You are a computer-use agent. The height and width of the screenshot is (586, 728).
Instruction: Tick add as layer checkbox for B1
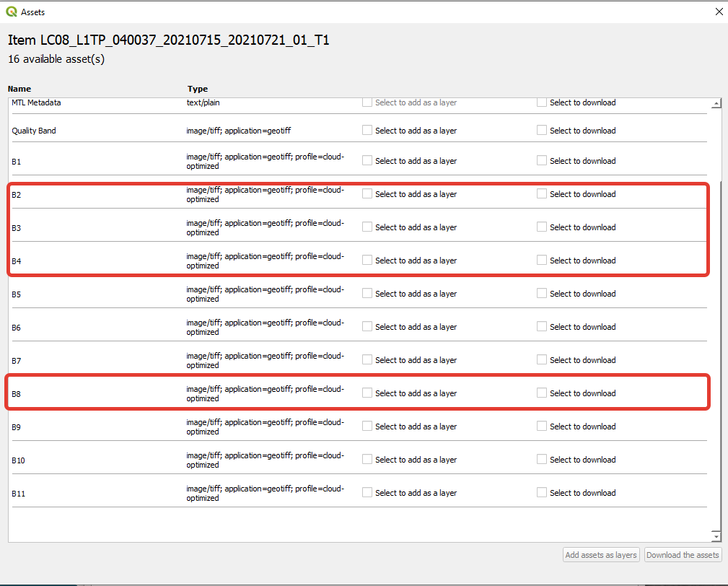[367, 161]
